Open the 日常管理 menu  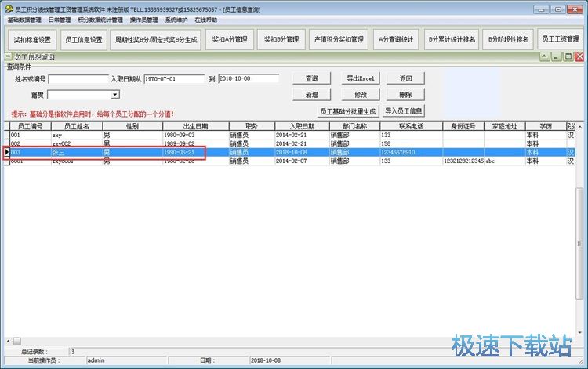[x=60, y=20]
